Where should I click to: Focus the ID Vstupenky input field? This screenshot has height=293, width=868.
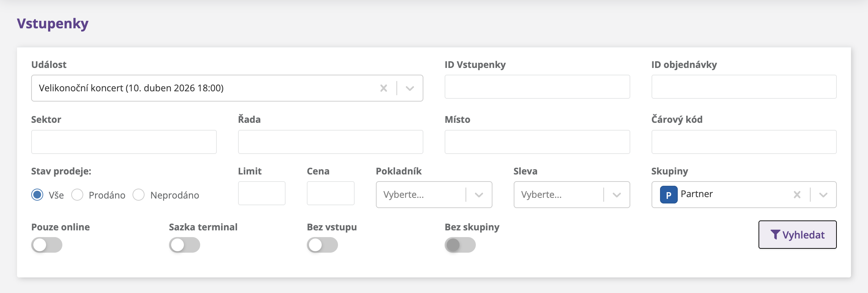(537, 87)
